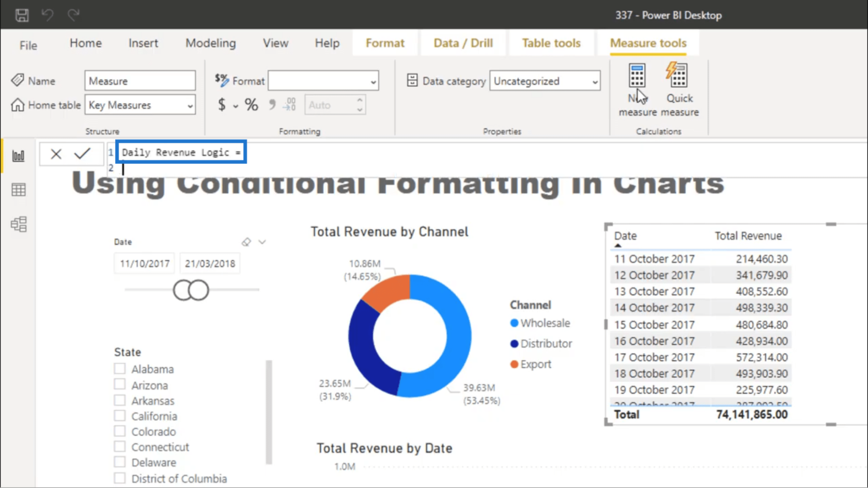Viewport: 868px width, 488px height.
Task: Check the Colorado state checkbox
Action: tap(120, 431)
